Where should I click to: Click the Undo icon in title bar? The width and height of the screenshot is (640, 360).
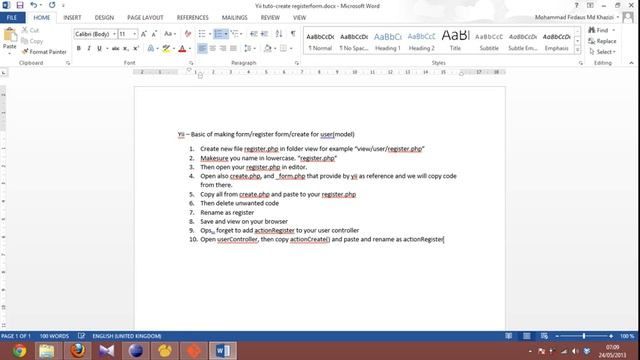(33, 5)
